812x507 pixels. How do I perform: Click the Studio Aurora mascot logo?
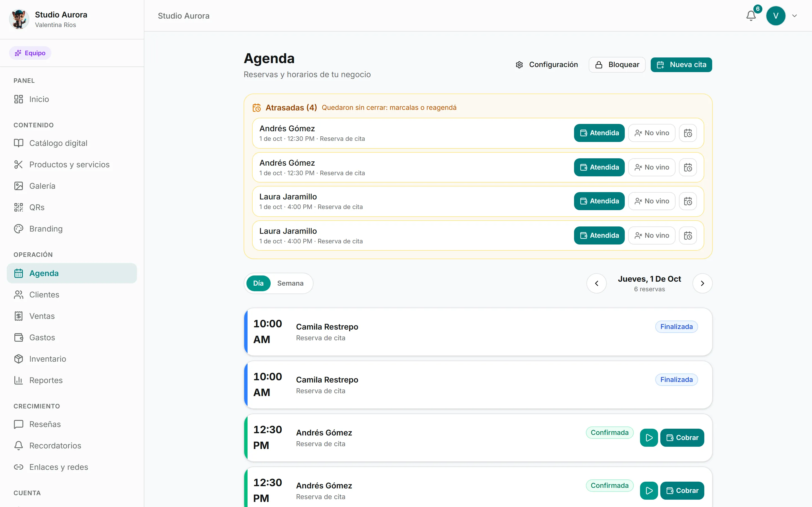[19, 19]
